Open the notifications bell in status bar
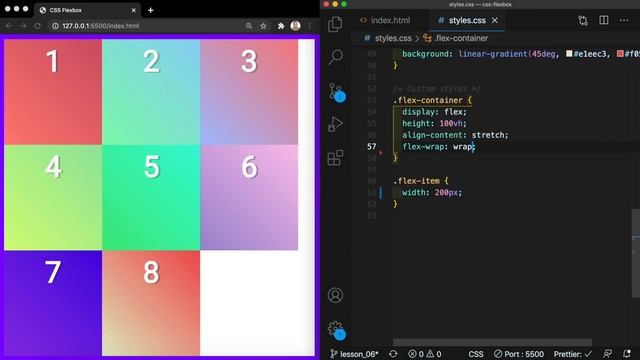640x360 pixels. [627, 354]
